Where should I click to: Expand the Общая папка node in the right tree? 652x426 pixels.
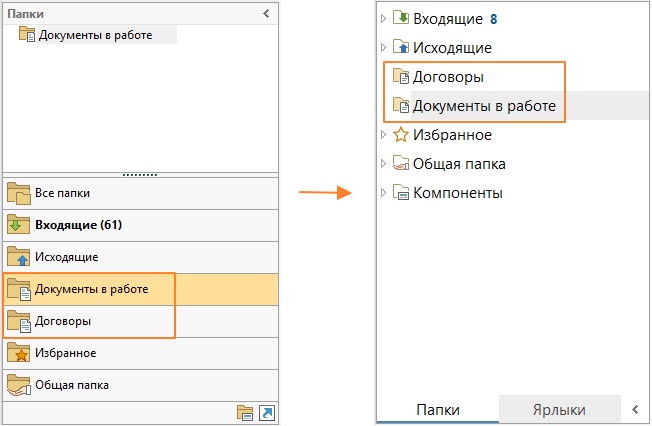click(383, 163)
